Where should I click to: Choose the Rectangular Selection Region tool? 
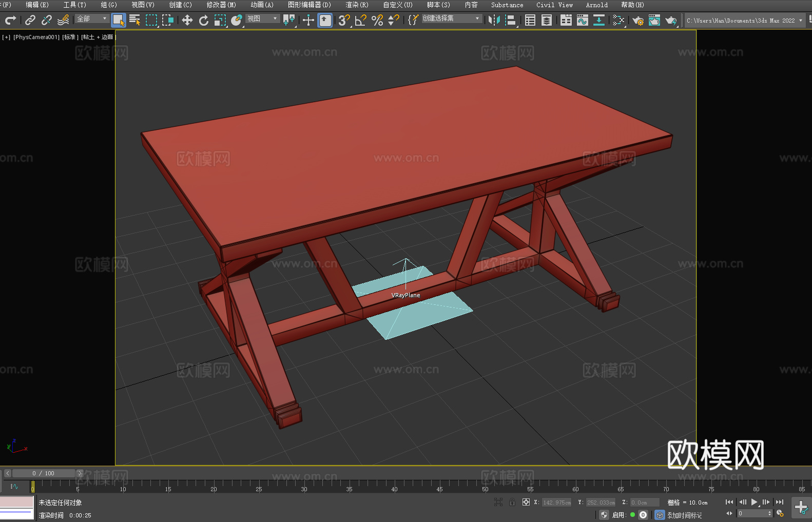point(151,20)
